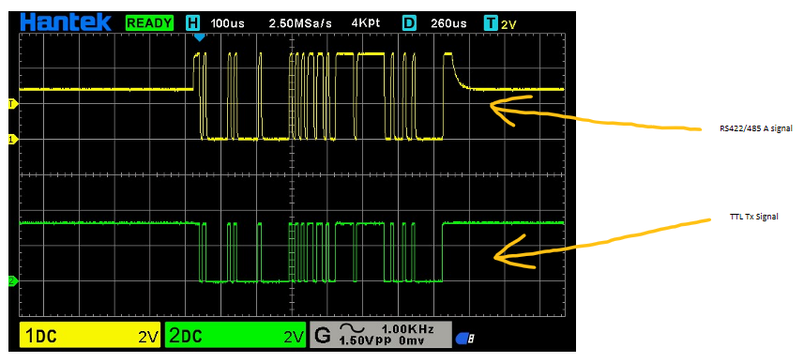This screenshot has height=361, width=804.
Task: Click the 2V trigger level value
Action: coord(508,24)
